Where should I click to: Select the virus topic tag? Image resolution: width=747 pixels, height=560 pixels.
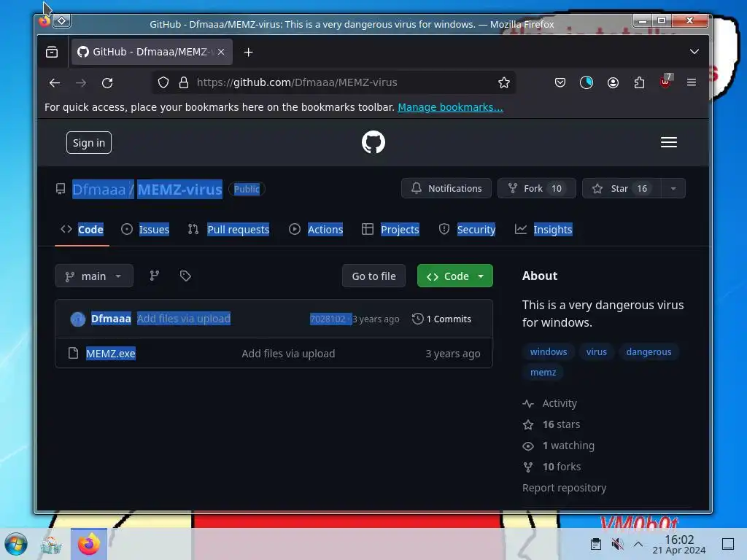point(597,352)
